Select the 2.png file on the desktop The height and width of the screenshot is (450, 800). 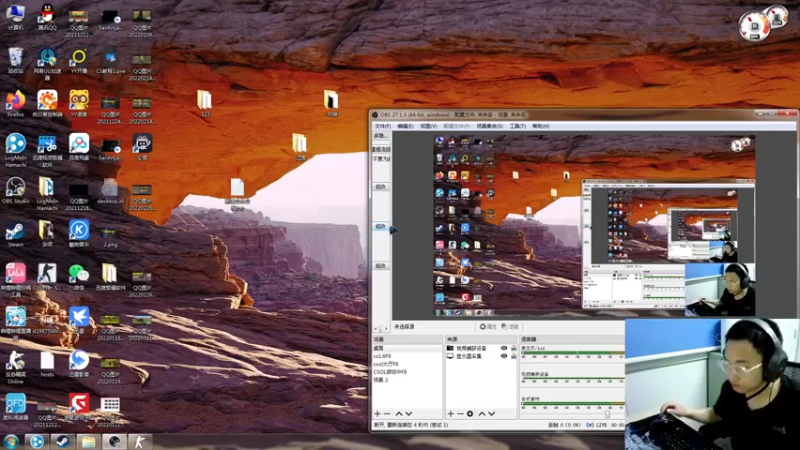click(110, 237)
